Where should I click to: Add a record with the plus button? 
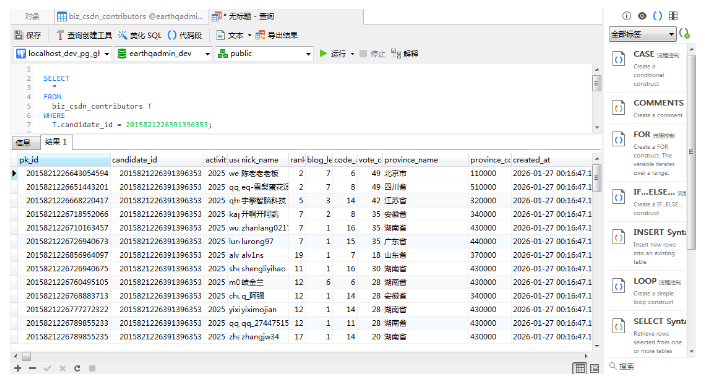(18, 368)
